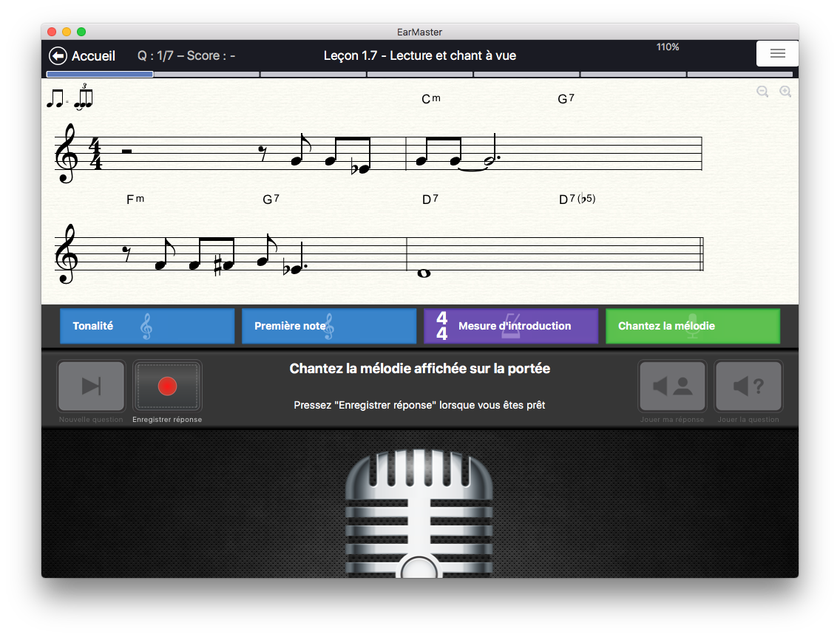
Task: Click the D7(b5) chord symbol
Action: click(x=577, y=200)
